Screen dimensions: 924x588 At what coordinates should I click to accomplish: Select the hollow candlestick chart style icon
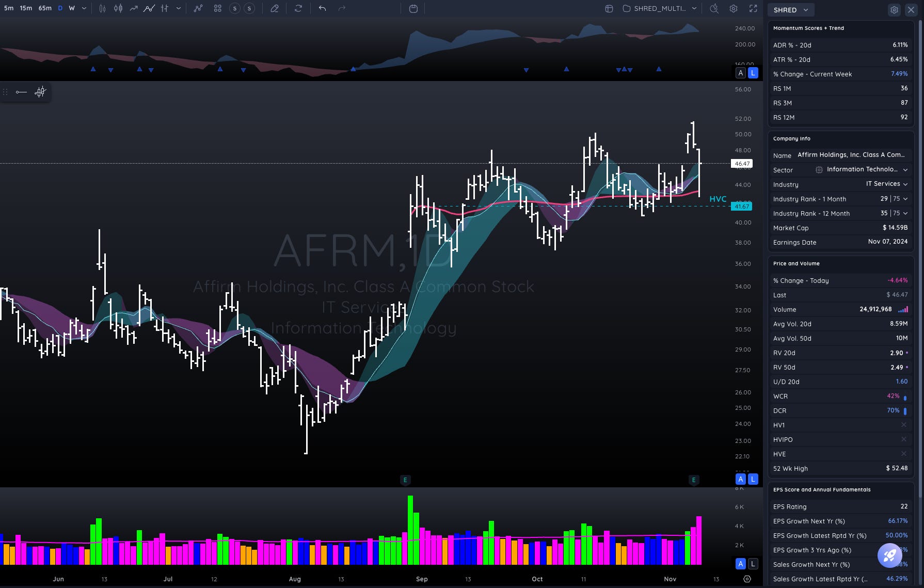(102, 8)
